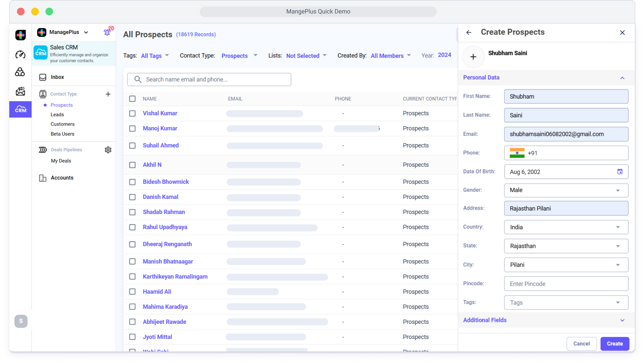Add a profile photo with the plus circle
Screen dimensions: 644x363
(473, 57)
